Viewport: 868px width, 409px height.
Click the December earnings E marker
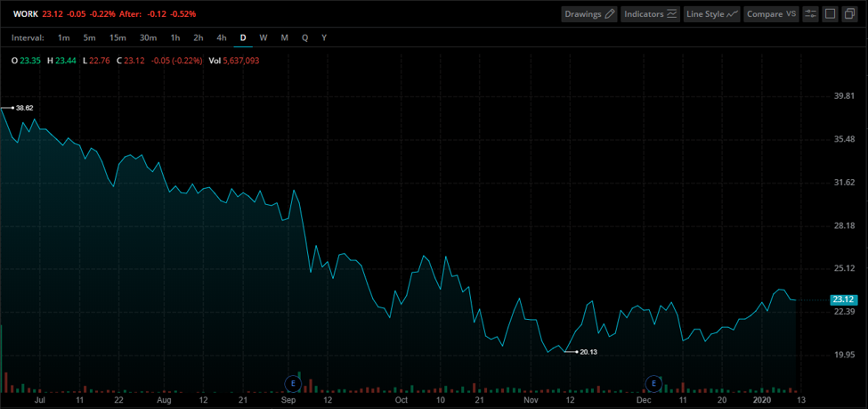point(653,383)
